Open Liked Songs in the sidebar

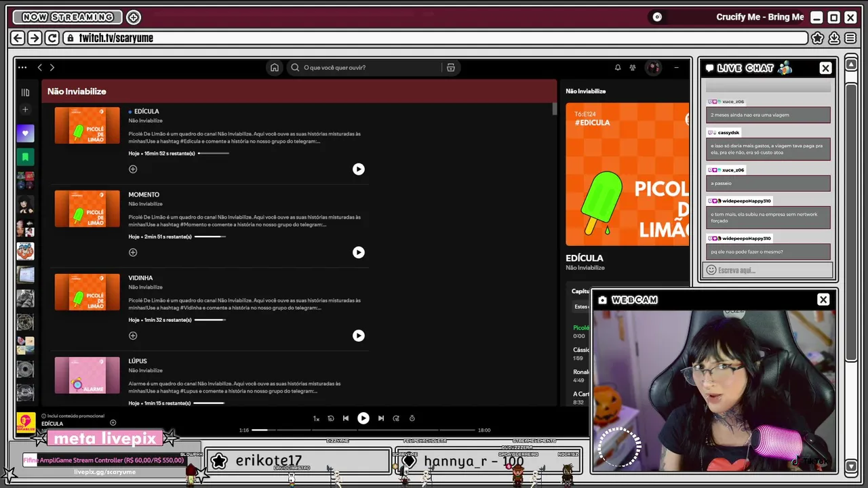click(25, 134)
